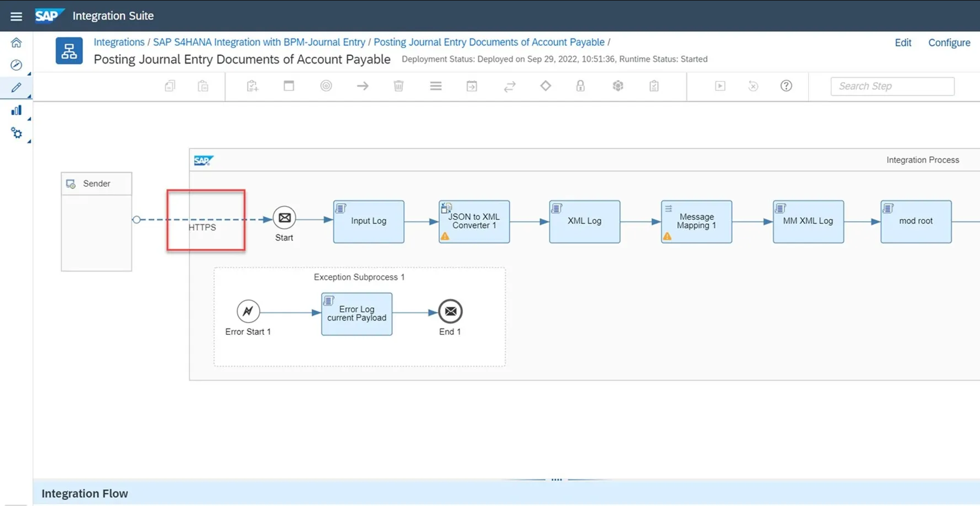Open the Discover compass icon
This screenshot has height=506, width=980.
[16, 65]
